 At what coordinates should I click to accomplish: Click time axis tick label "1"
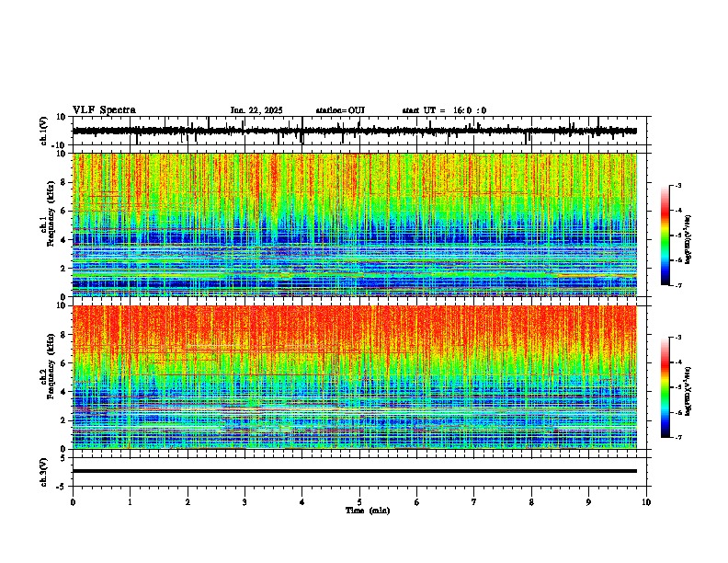point(131,502)
